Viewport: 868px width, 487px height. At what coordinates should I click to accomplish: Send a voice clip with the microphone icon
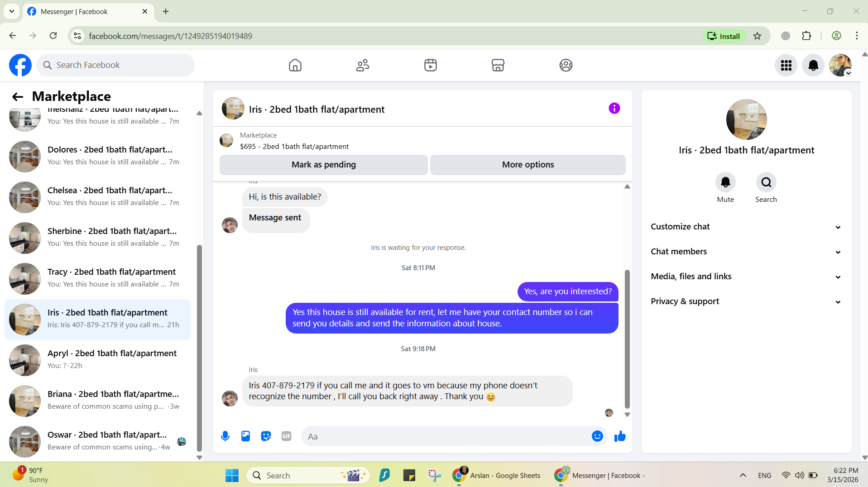coord(225,436)
